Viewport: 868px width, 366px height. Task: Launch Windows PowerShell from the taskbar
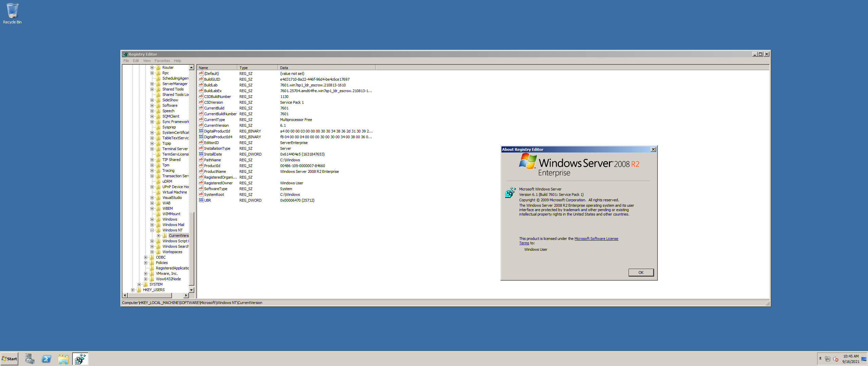[46, 359]
